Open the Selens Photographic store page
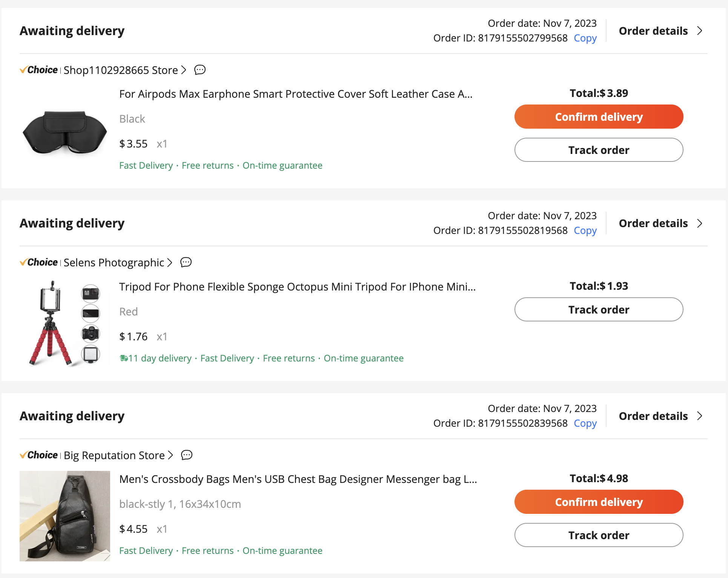Screen dimensions: 728x578 pos(114,263)
